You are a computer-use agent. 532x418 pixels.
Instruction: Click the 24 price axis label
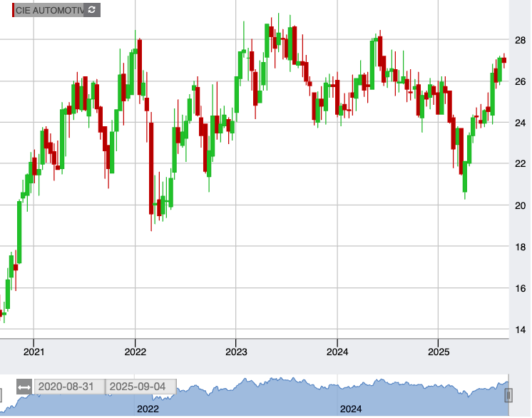520,123
